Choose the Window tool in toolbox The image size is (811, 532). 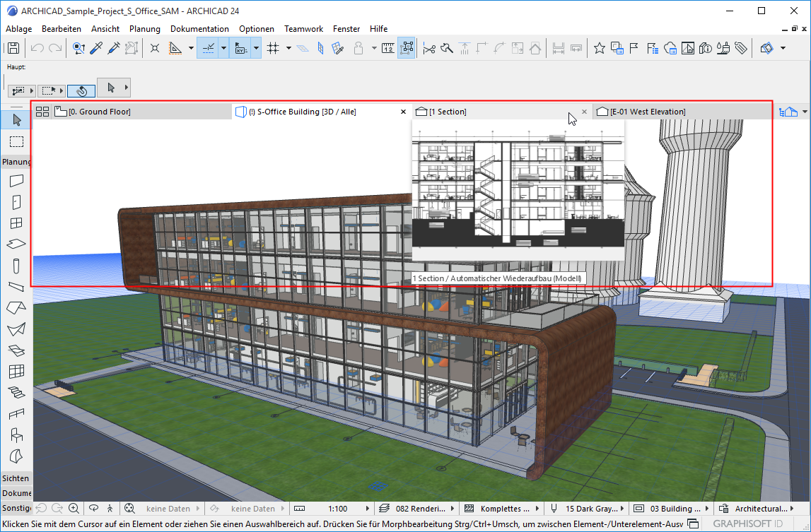[16, 223]
